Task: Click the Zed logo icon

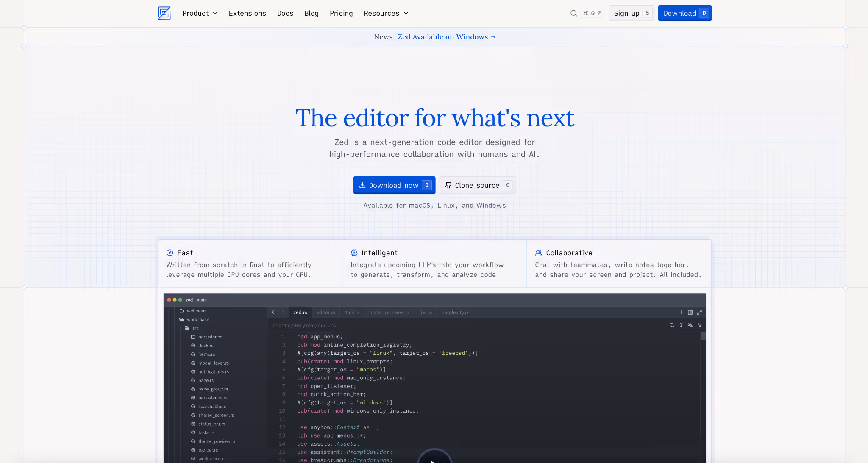Action: [x=164, y=13]
